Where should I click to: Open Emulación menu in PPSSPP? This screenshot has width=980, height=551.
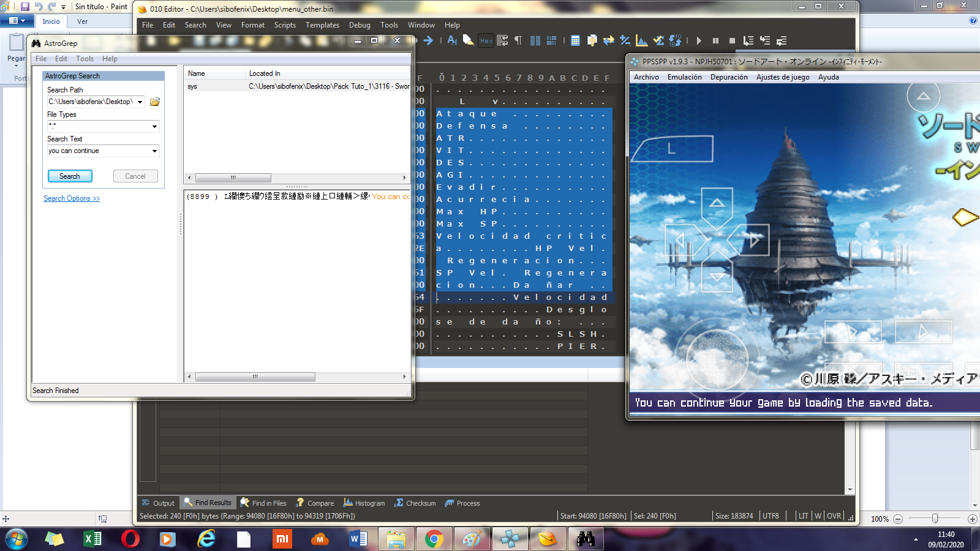[x=685, y=77]
